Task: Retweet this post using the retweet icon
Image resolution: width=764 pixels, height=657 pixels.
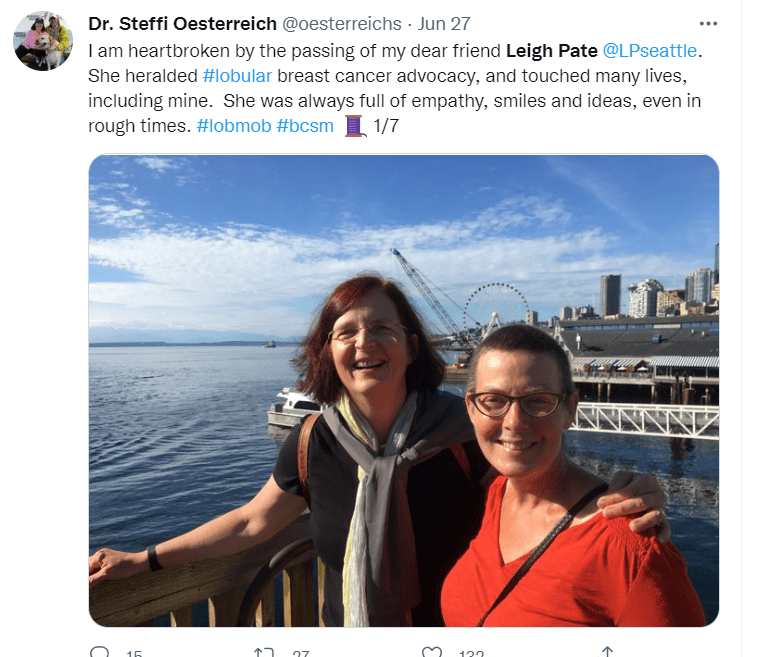Action: click(264, 652)
